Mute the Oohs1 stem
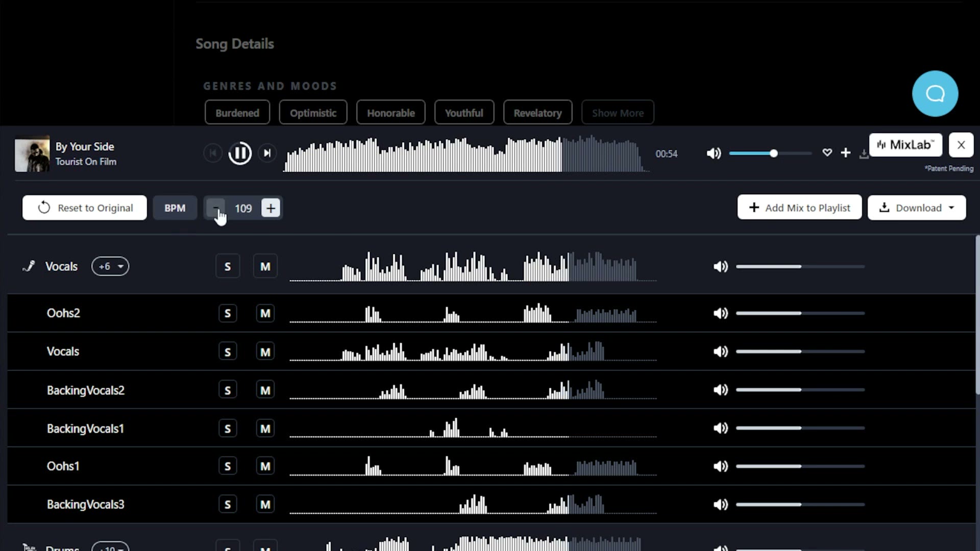Image resolution: width=980 pixels, height=551 pixels. (265, 466)
